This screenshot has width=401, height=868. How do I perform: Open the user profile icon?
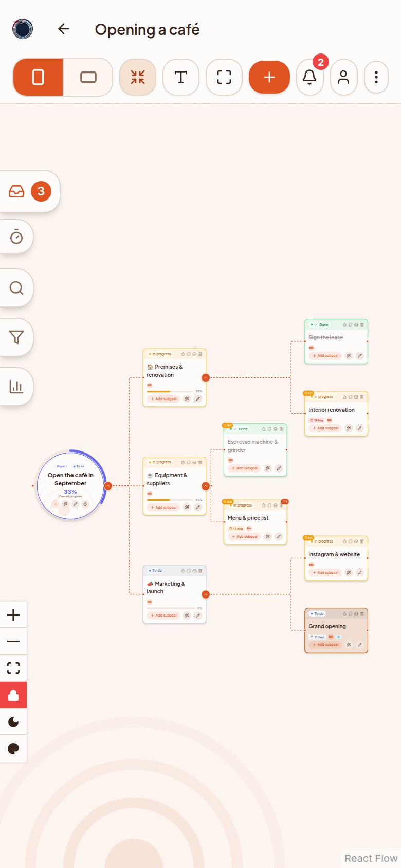(343, 77)
